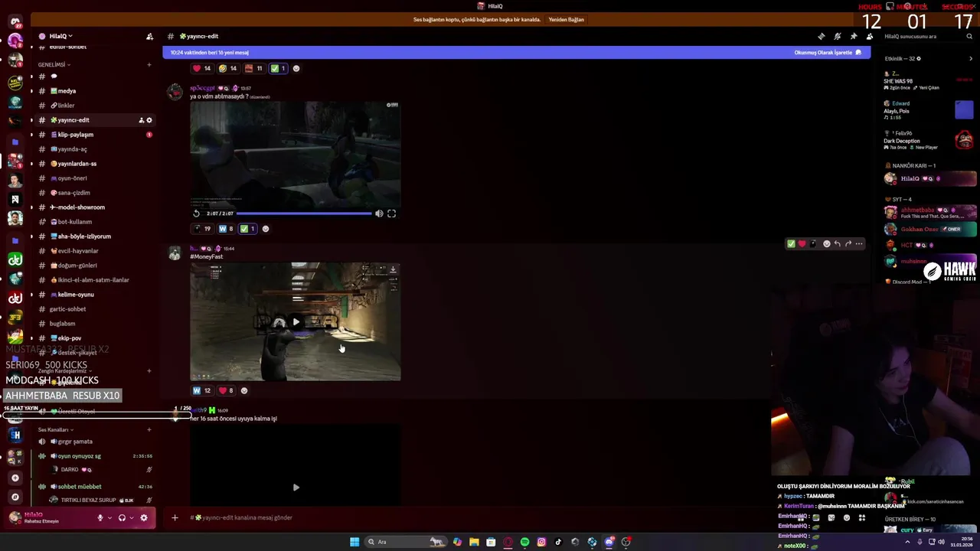Add voice channel plus in Ses Kanalları
The height and width of the screenshot is (551, 980).
click(149, 430)
